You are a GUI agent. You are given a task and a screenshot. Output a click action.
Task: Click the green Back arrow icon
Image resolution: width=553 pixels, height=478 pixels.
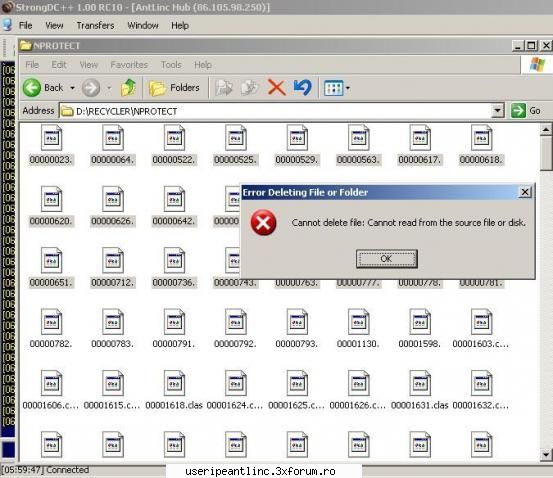(32, 87)
